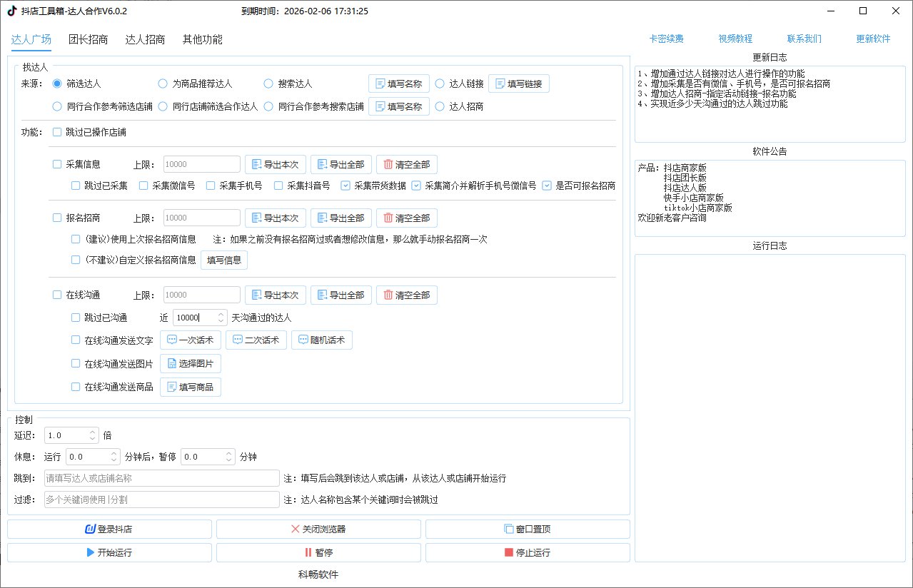
Task: Clear all in 报名招商 row
Action: click(407, 218)
